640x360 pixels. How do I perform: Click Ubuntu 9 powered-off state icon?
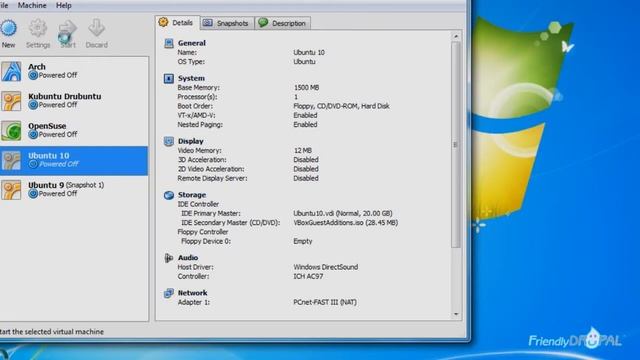click(x=33, y=193)
